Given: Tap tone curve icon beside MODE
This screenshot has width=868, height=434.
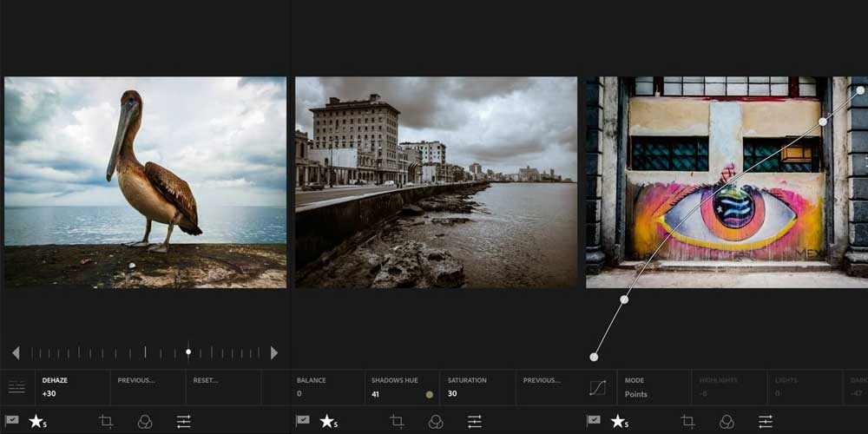Looking at the screenshot, I should [x=598, y=387].
